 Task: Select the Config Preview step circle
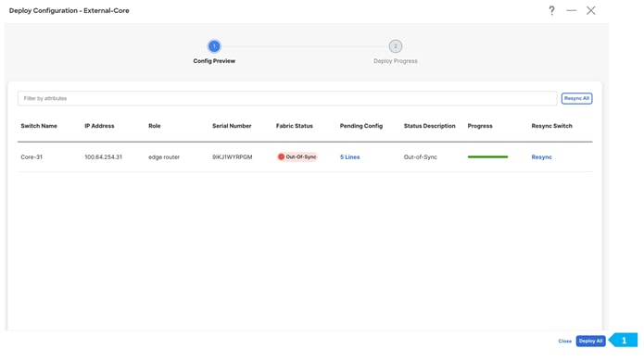click(x=214, y=46)
